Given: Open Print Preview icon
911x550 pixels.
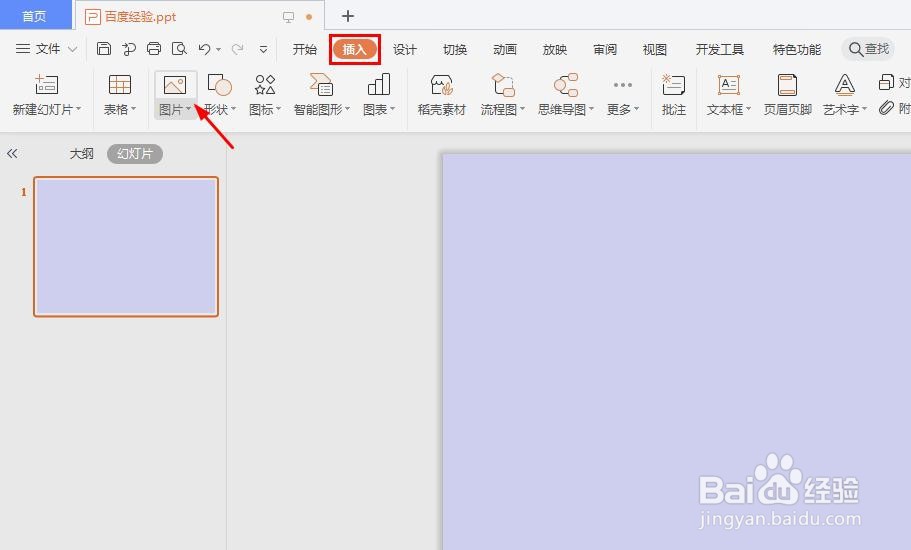Looking at the screenshot, I should point(179,49).
